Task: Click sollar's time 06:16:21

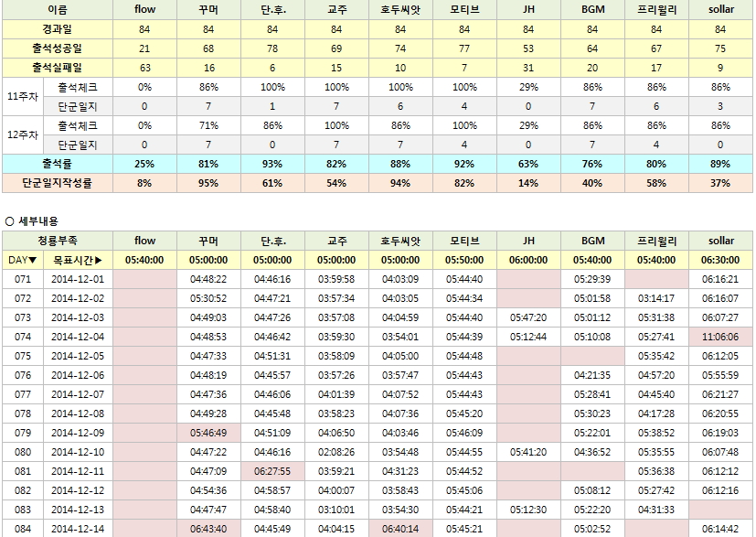Action: tap(720, 279)
